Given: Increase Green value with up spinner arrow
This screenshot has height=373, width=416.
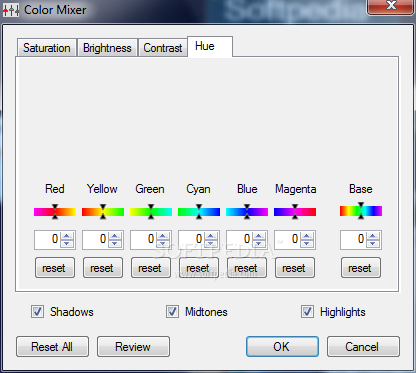Looking at the screenshot, I should pyautogui.click(x=163, y=236).
